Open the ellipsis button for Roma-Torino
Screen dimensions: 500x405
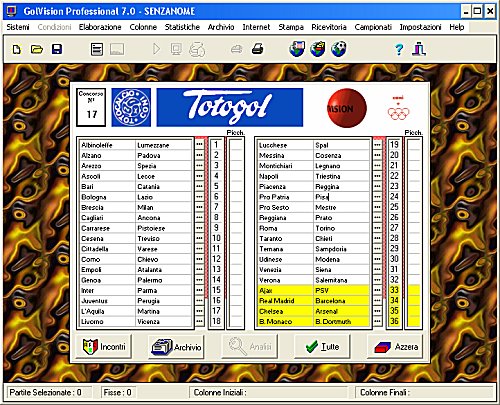[x=377, y=228]
